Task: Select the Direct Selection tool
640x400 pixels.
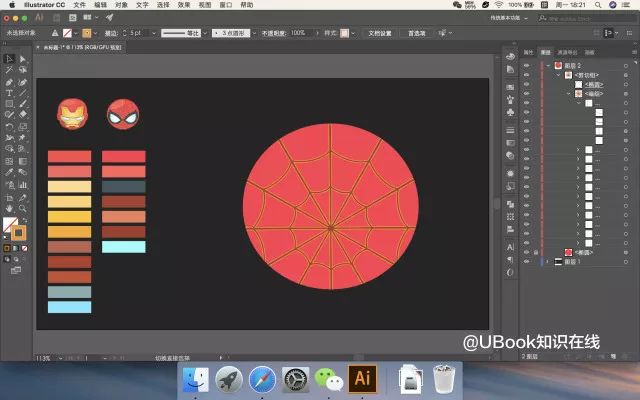Action: point(23,59)
